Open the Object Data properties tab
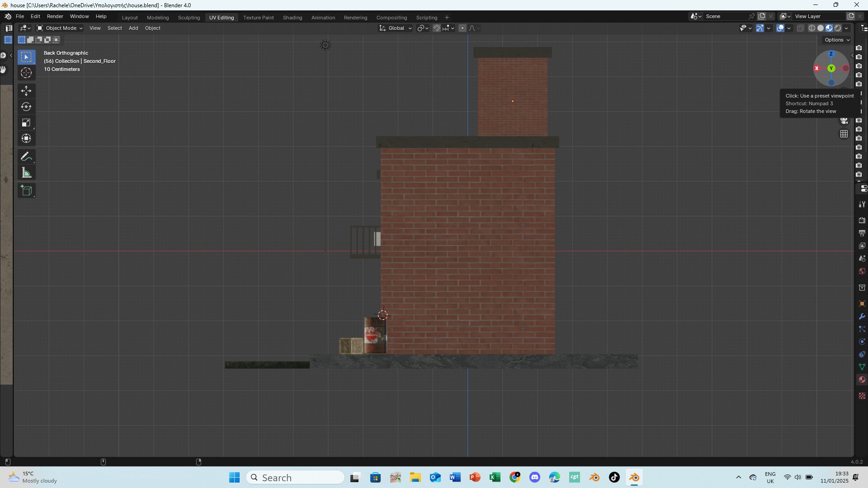 click(862, 367)
